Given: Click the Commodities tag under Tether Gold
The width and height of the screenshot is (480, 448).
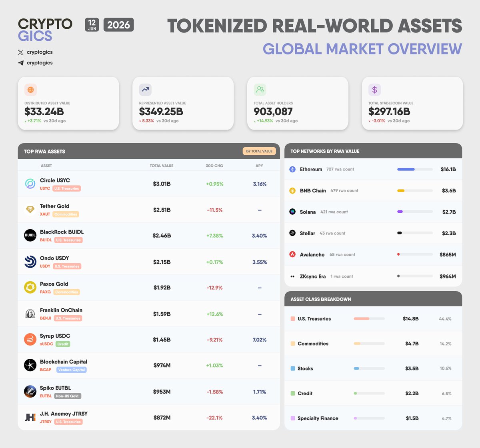Looking at the screenshot, I should coord(66,214).
